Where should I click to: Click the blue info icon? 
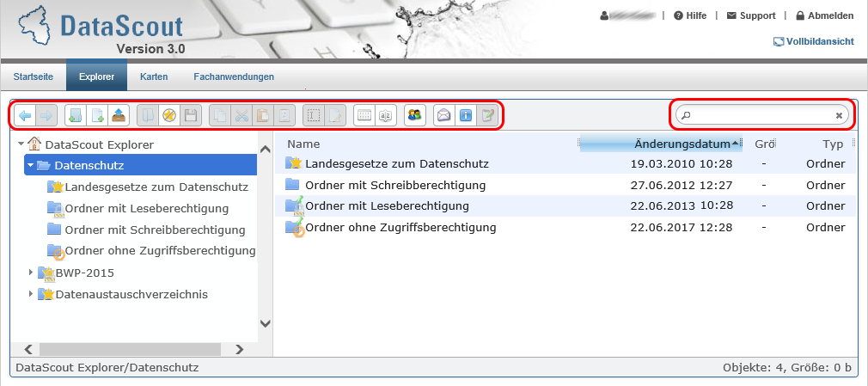[x=466, y=115]
